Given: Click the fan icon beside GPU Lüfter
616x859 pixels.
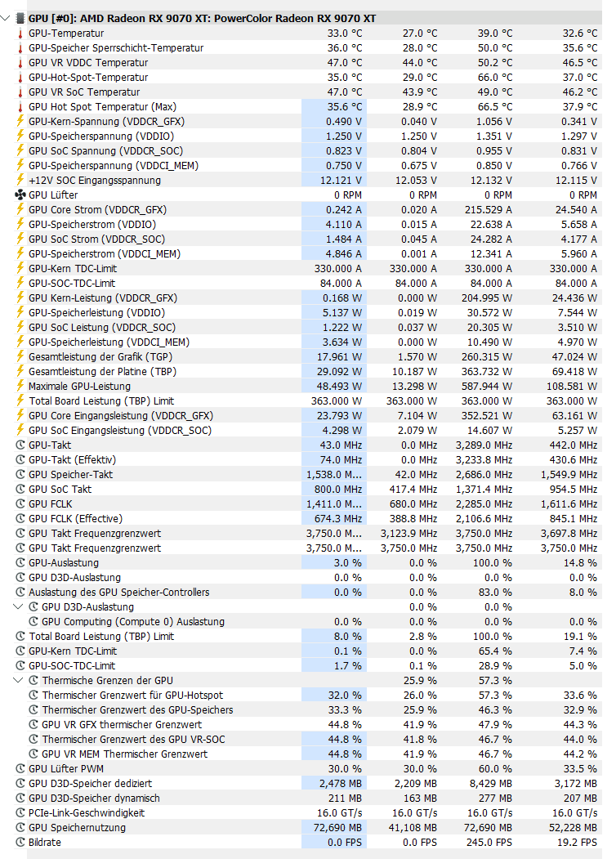Looking at the screenshot, I should 20,195.
